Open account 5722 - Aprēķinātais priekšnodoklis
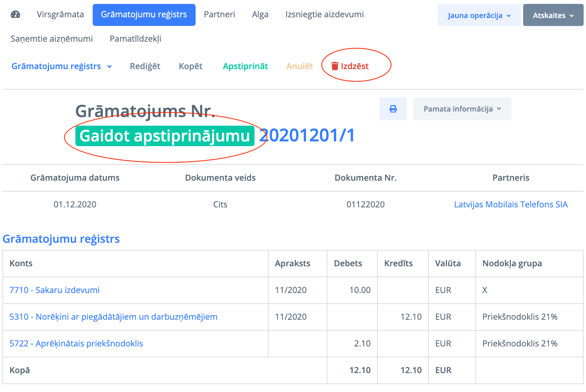Image resolution: width=586 pixels, height=392 pixels. pyautogui.click(x=76, y=343)
